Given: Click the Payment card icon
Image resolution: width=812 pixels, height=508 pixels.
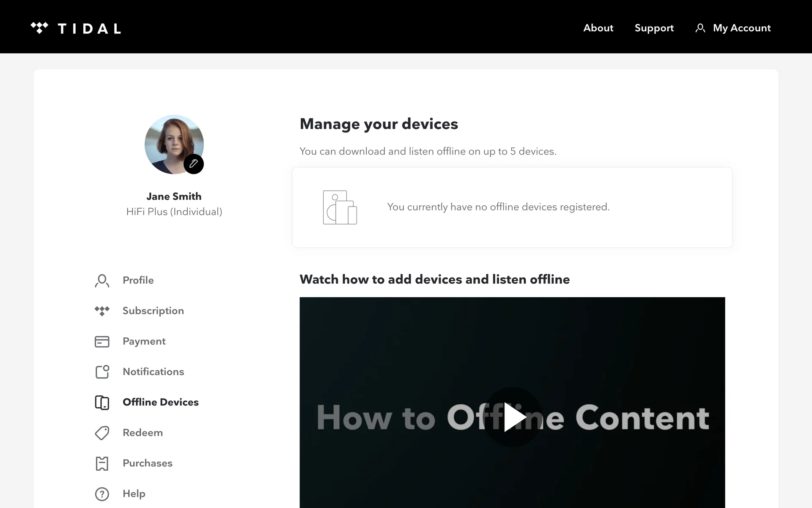Looking at the screenshot, I should click(102, 342).
